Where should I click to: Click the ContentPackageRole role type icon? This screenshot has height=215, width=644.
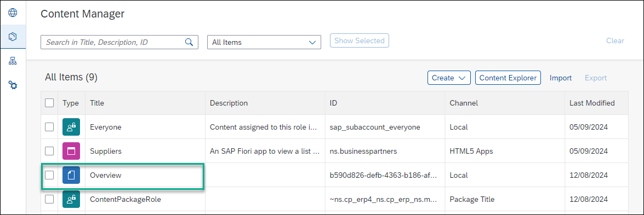coord(71,199)
